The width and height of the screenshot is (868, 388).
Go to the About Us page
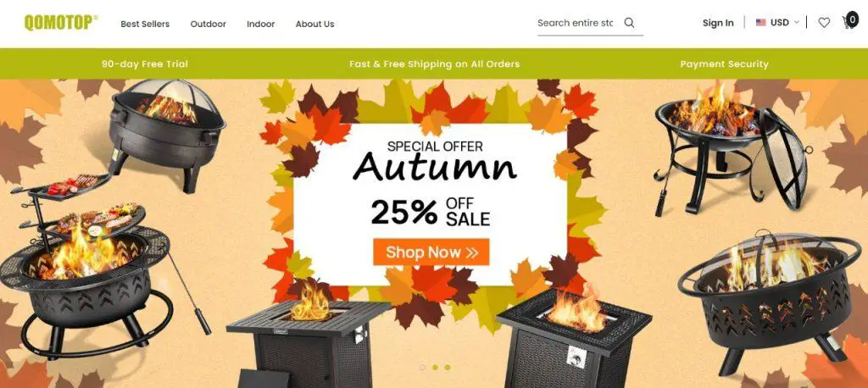(x=315, y=24)
